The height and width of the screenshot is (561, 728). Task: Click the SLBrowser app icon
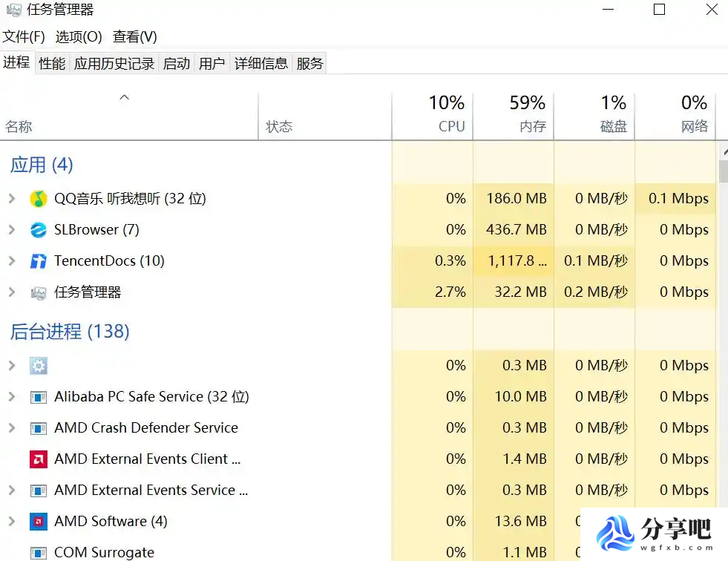39,230
